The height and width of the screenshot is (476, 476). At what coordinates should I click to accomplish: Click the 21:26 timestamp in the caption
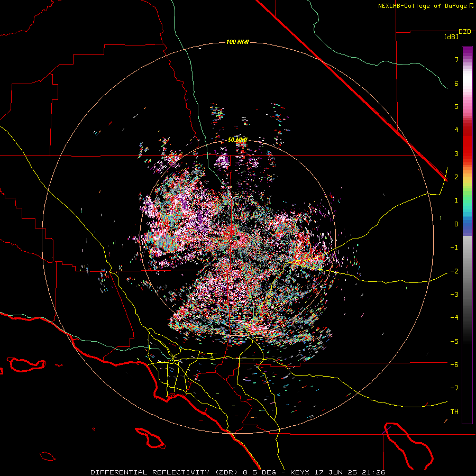[x=374, y=472]
